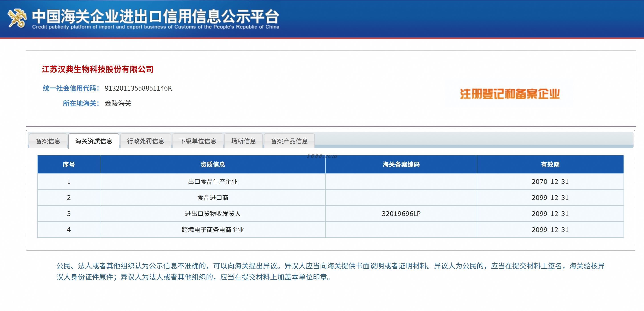Select the 出口食品生产企业 cell
Viewport: 644px width, 311px height.
click(213, 181)
